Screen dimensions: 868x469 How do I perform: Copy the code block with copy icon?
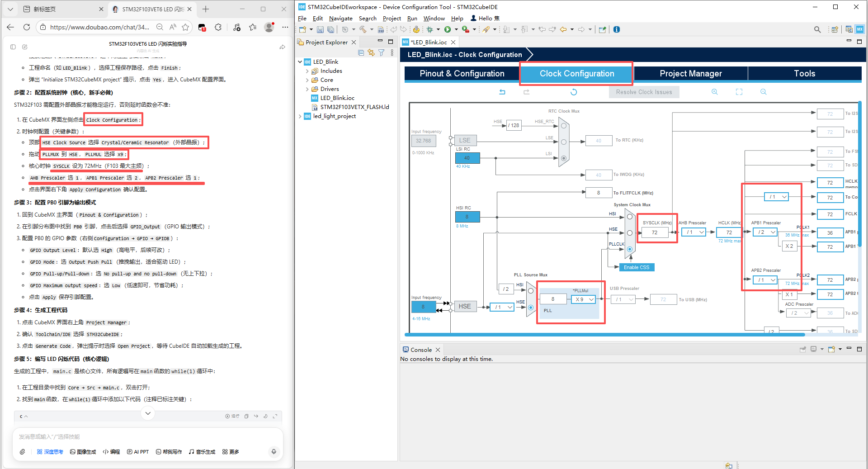246,416
